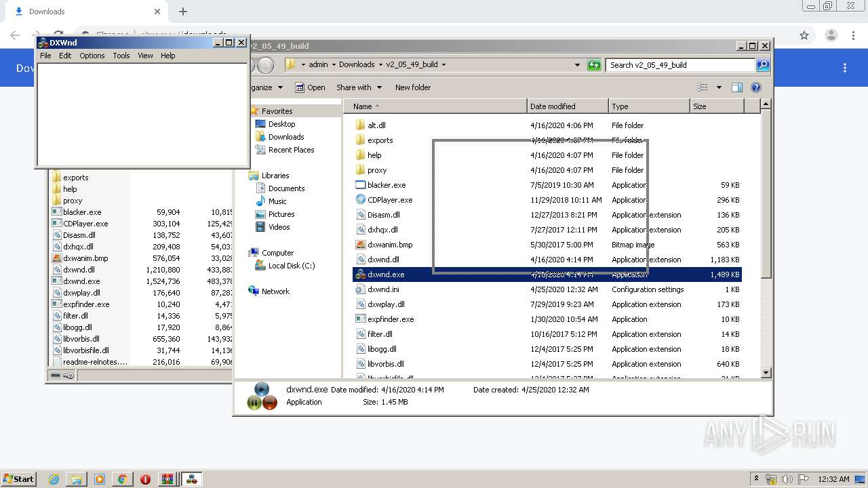Toggle the preview pane icon in Explorer

click(x=737, y=87)
